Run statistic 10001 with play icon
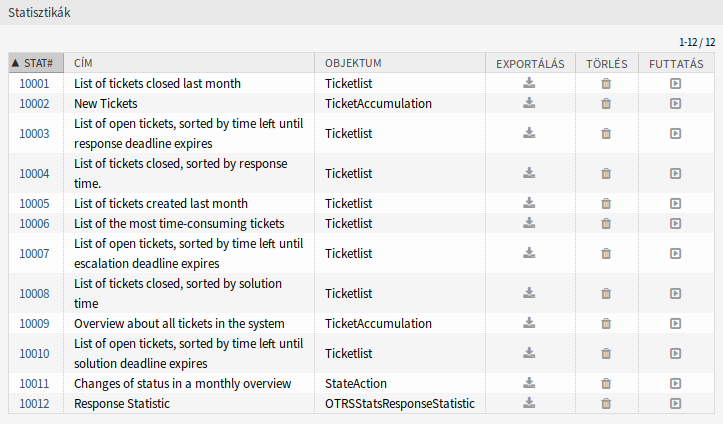Image resolution: width=723 pixels, height=424 pixels. (x=675, y=83)
